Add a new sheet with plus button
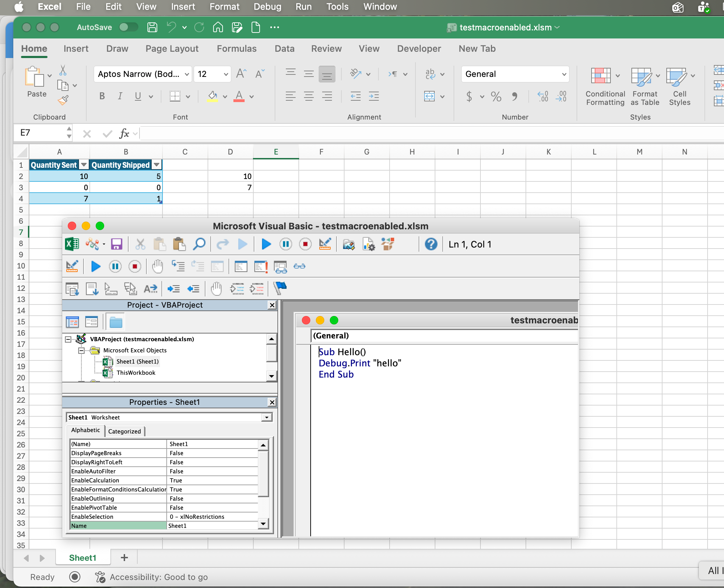Screen dimensions: 724x588 (124, 558)
